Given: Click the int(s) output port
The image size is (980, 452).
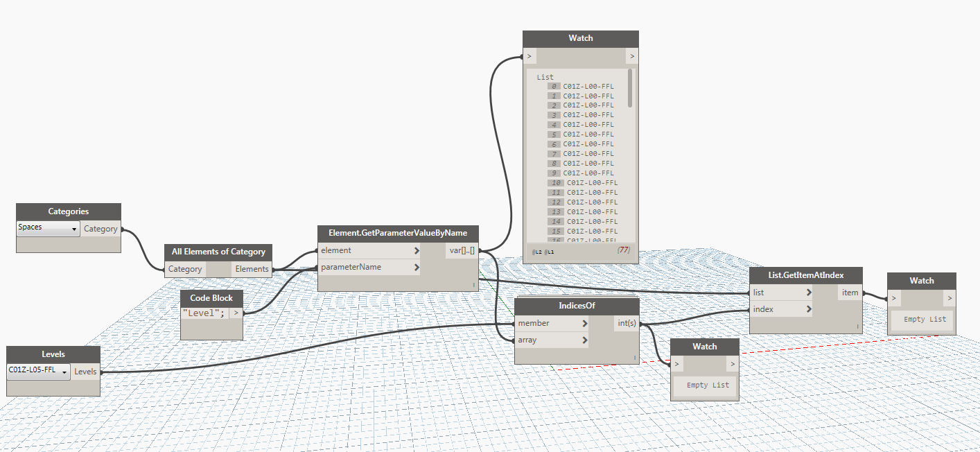Looking at the screenshot, I should pos(627,323).
